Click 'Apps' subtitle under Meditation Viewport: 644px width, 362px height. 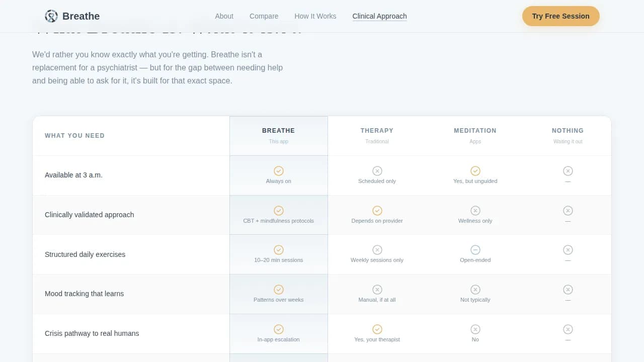(x=475, y=142)
